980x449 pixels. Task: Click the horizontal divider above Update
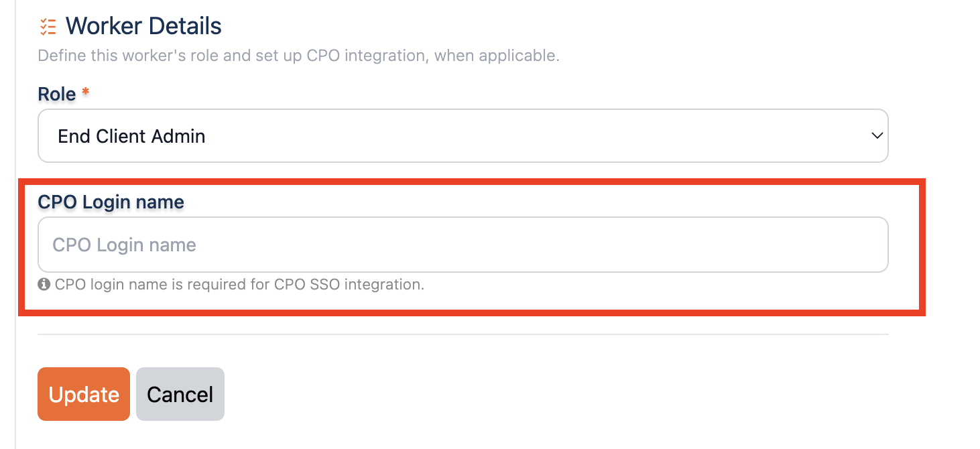click(x=463, y=334)
